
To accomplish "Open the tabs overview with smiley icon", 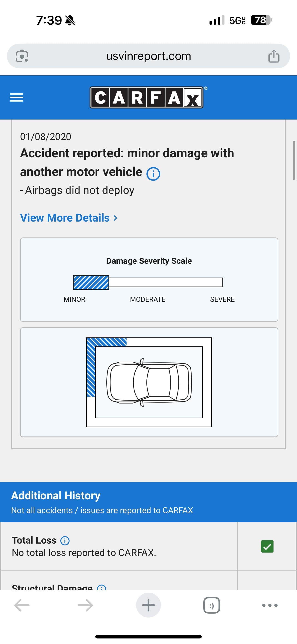I will [x=211, y=605].
